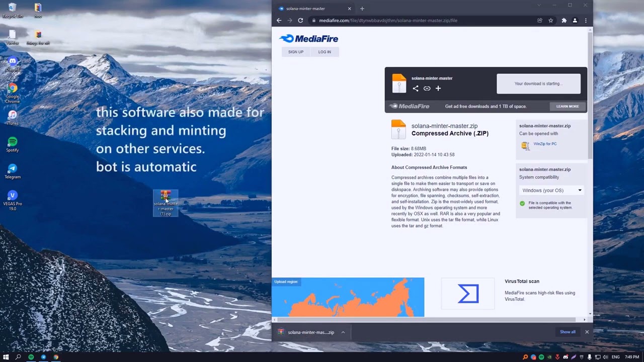The image size is (644, 362).
Task: Open the clock showing 7:49 PM
Action: 632,357
